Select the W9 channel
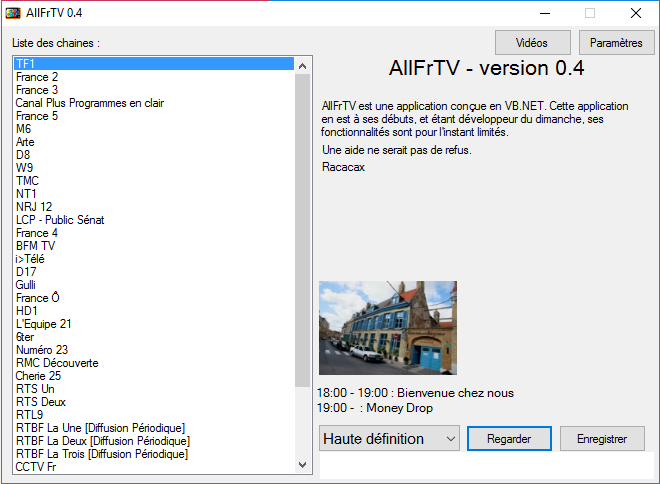The height and width of the screenshot is (484, 660). point(154,168)
